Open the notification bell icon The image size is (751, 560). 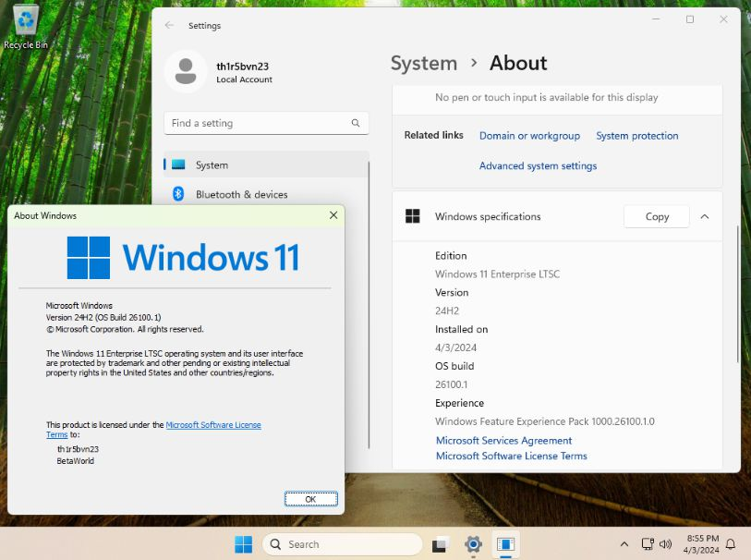pos(731,544)
